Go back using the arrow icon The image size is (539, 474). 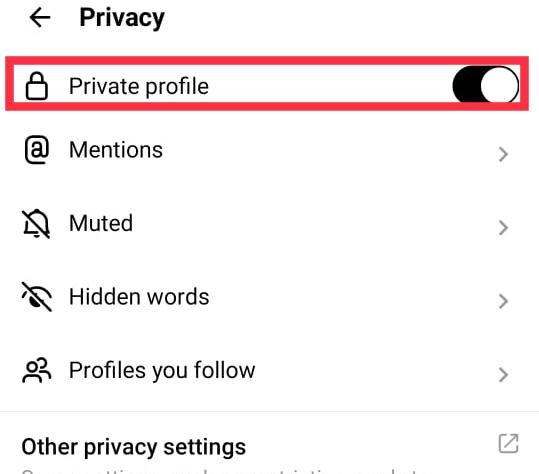point(40,18)
